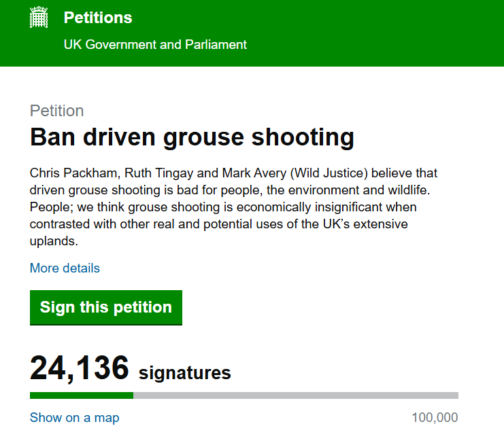504x441 pixels.
Task: Click the green filled part of progress bar
Action: (x=82, y=395)
